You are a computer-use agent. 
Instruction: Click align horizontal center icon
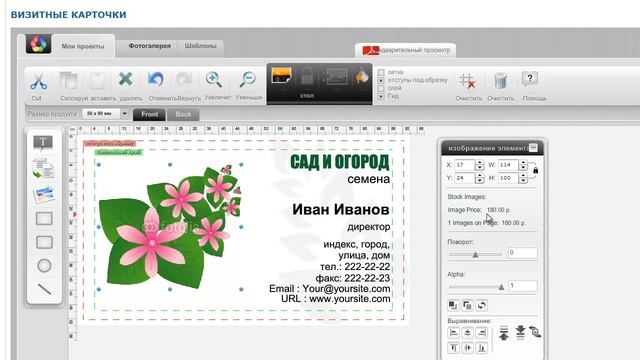(x=467, y=333)
